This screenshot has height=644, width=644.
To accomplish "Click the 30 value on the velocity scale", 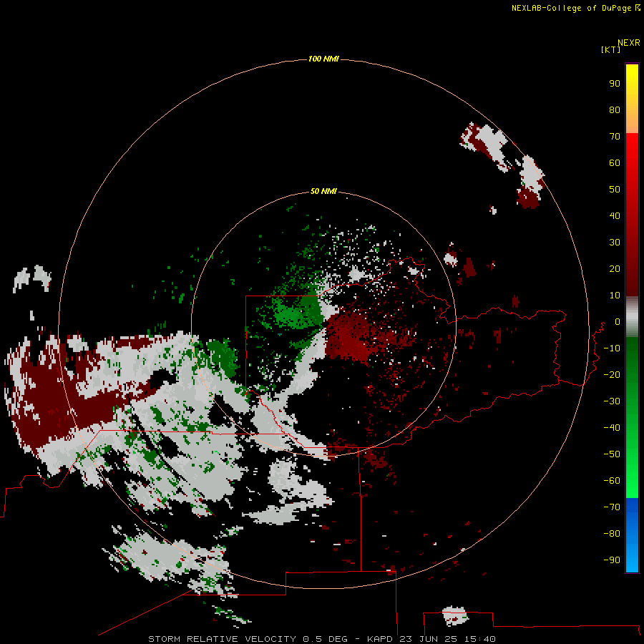I will [615, 243].
